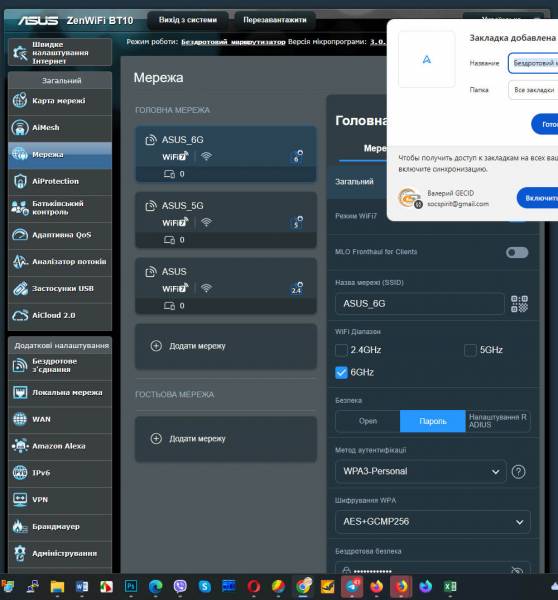Open Word from taskbar
Screen dimensions: 558x600
pos(82,587)
